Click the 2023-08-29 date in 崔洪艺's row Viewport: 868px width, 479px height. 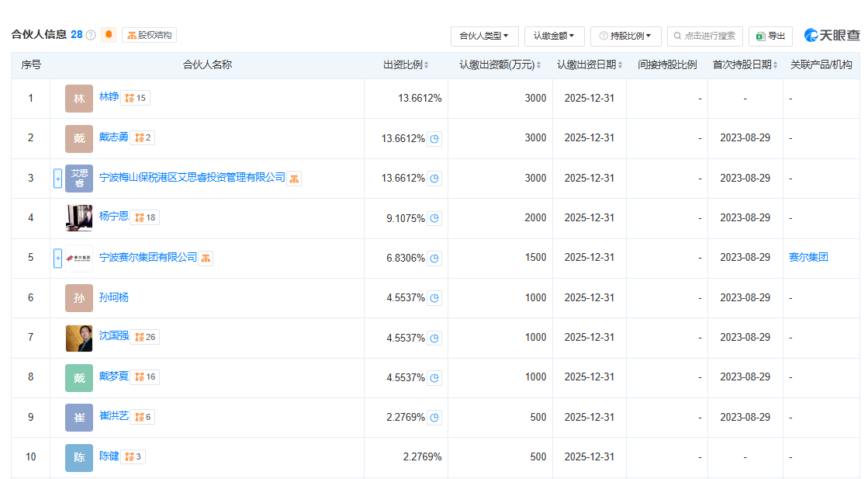pos(745,417)
